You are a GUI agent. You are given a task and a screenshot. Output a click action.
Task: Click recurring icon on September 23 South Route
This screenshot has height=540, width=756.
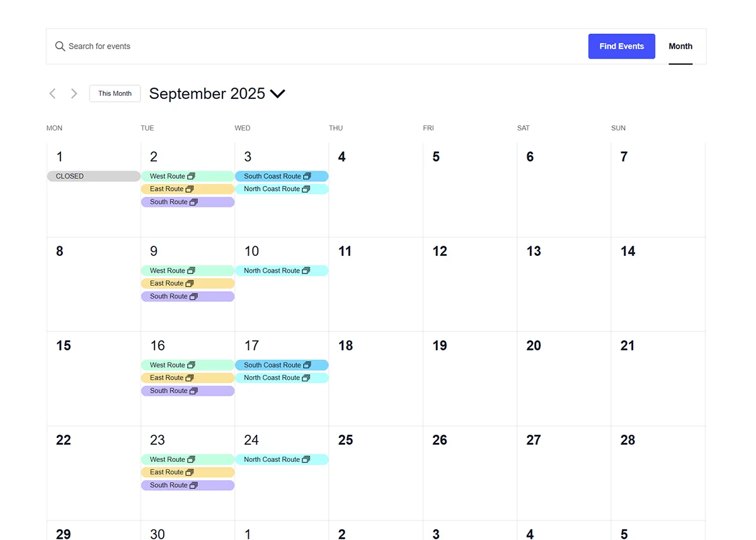tap(194, 486)
